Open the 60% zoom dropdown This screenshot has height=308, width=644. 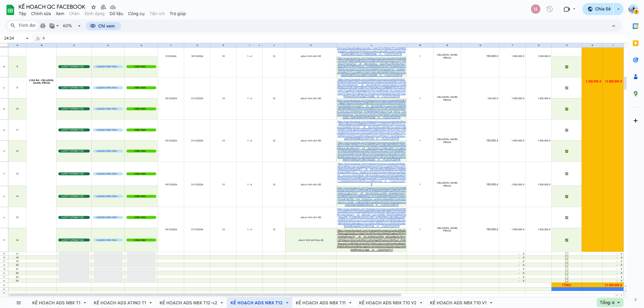pyautogui.click(x=72, y=26)
